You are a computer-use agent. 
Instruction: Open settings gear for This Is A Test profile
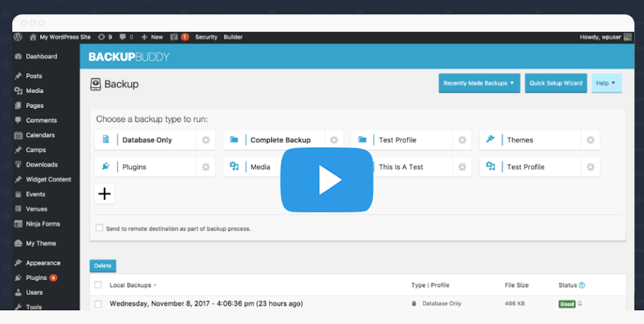(462, 167)
